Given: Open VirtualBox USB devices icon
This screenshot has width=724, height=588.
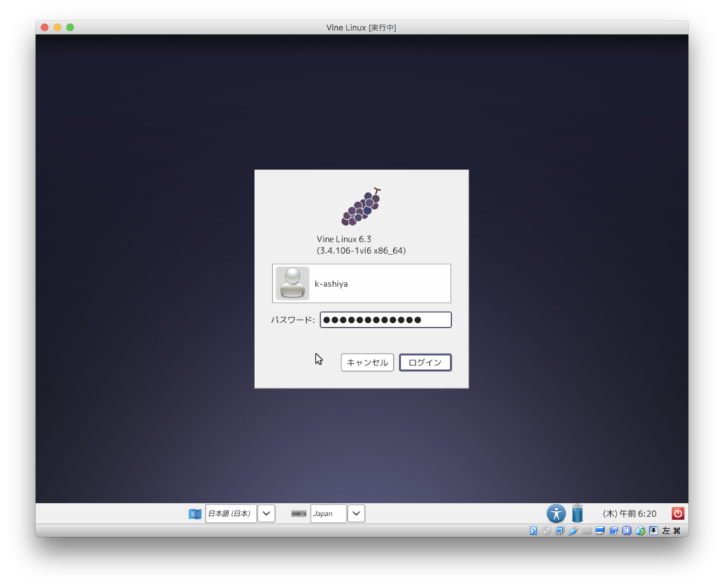Looking at the screenshot, I should tap(573, 531).
